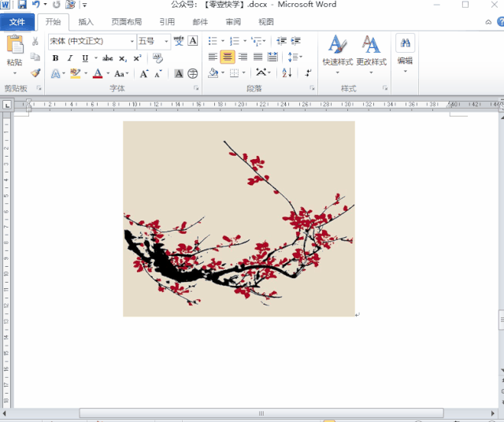Open the highlight color dropdown arrow

coord(86,73)
